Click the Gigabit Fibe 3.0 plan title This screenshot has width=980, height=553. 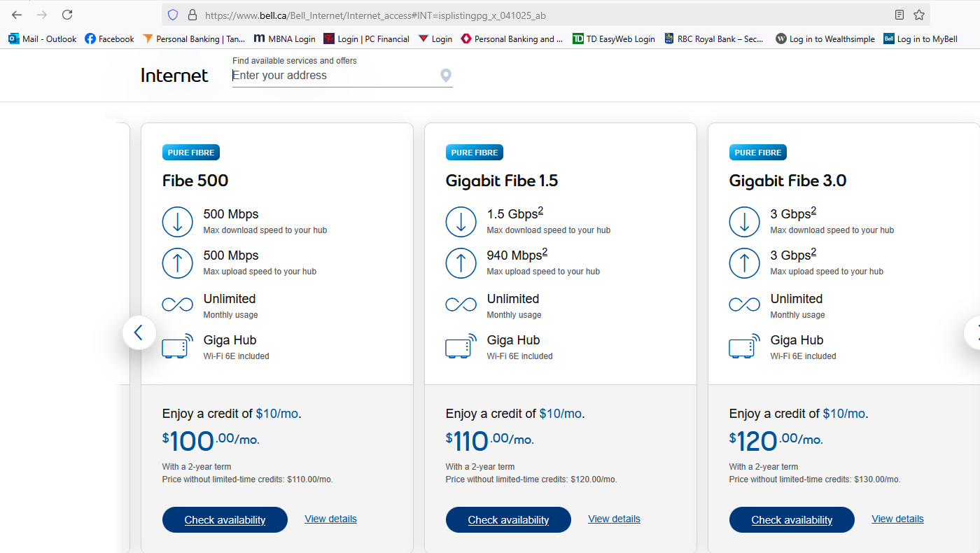[788, 181]
